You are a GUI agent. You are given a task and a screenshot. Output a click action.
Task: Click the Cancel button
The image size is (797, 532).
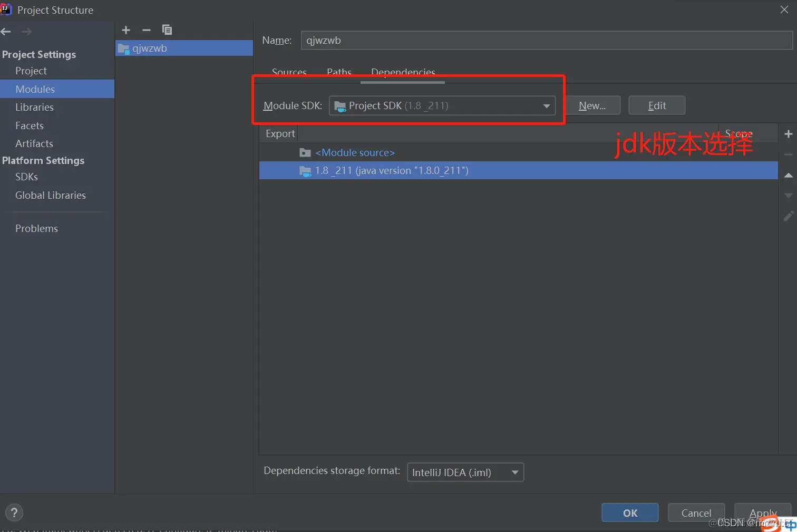pyautogui.click(x=696, y=512)
